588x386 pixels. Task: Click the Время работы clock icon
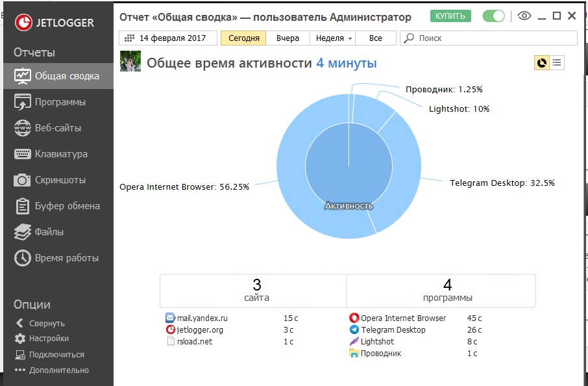[x=23, y=258]
